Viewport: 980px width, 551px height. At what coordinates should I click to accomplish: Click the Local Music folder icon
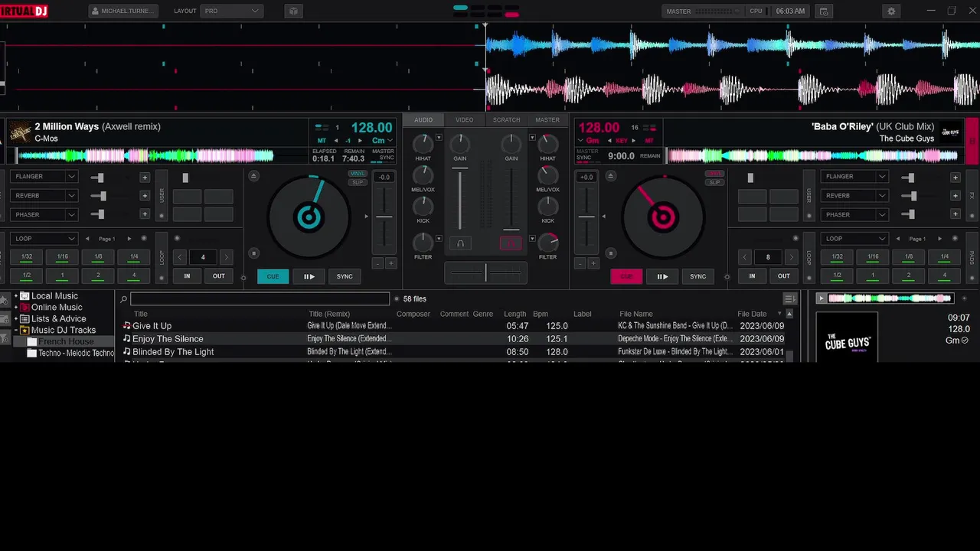pyautogui.click(x=24, y=296)
